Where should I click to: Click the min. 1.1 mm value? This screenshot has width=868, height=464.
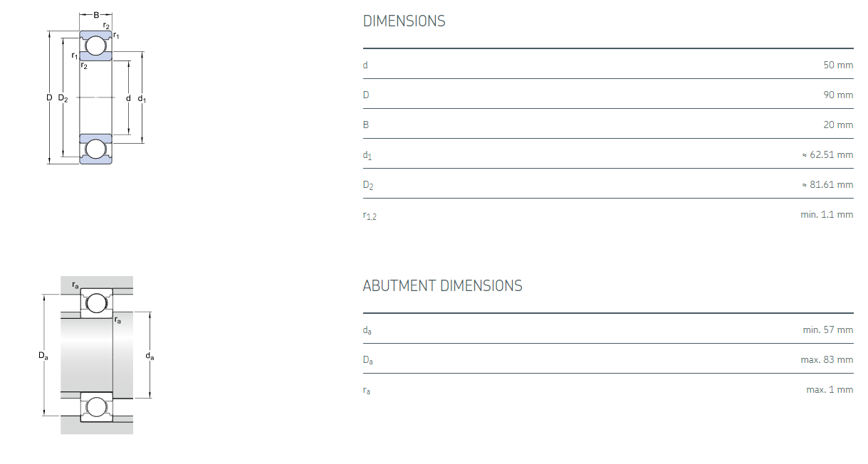pos(826,214)
